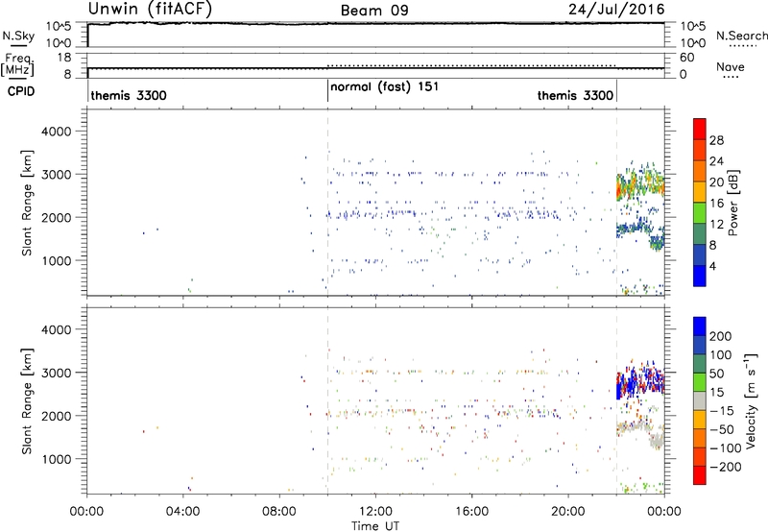The width and height of the screenshot is (768, 532).
Task: Click the 'CPID' row label
Action: (x=21, y=91)
